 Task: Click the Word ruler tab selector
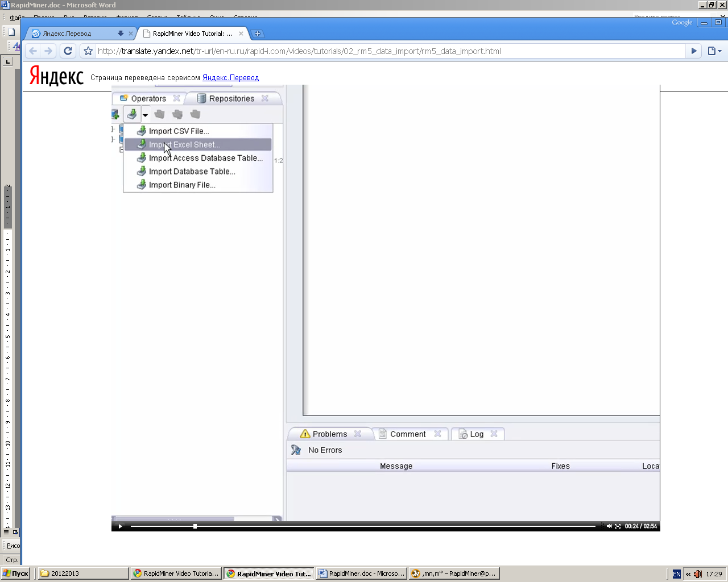pyautogui.click(x=7, y=61)
